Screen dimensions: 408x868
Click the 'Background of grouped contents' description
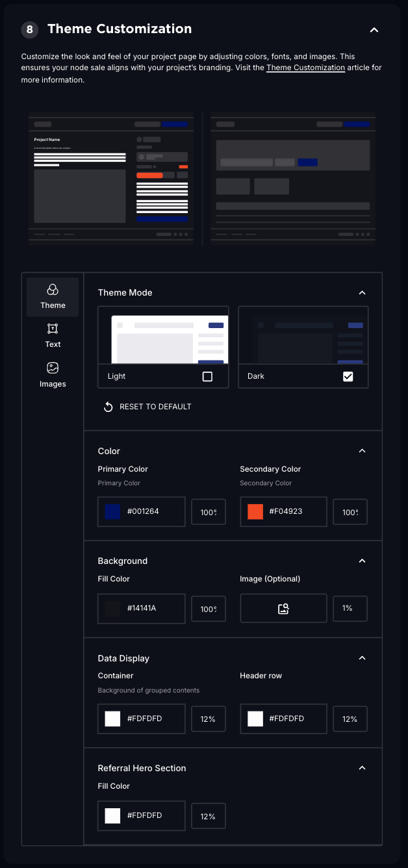pos(149,690)
